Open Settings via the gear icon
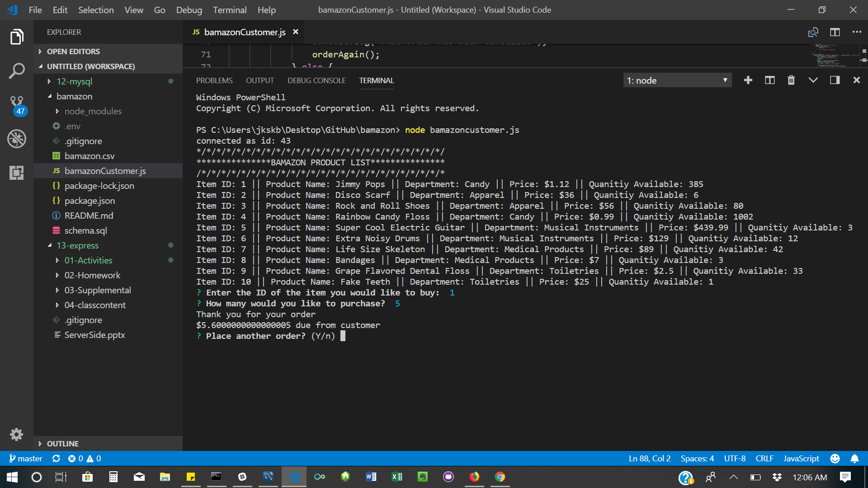Image resolution: width=868 pixels, height=488 pixels. tap(17, 435)
